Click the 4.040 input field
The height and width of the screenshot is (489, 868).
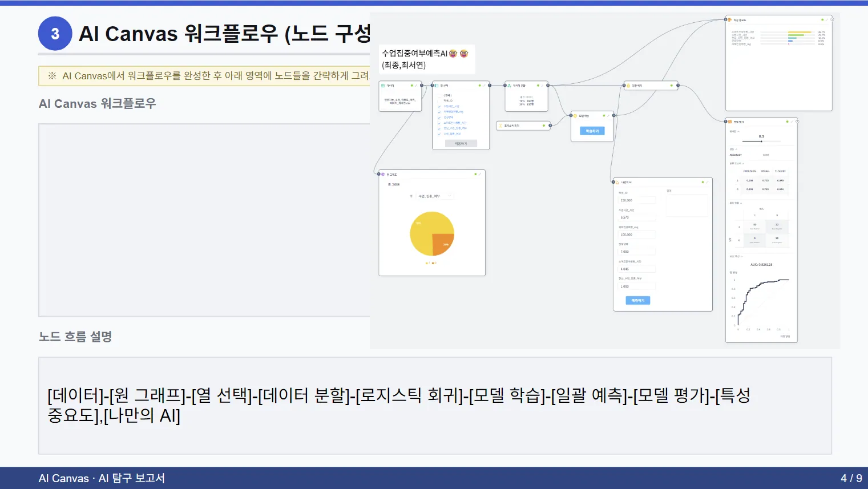coord(637,269)
